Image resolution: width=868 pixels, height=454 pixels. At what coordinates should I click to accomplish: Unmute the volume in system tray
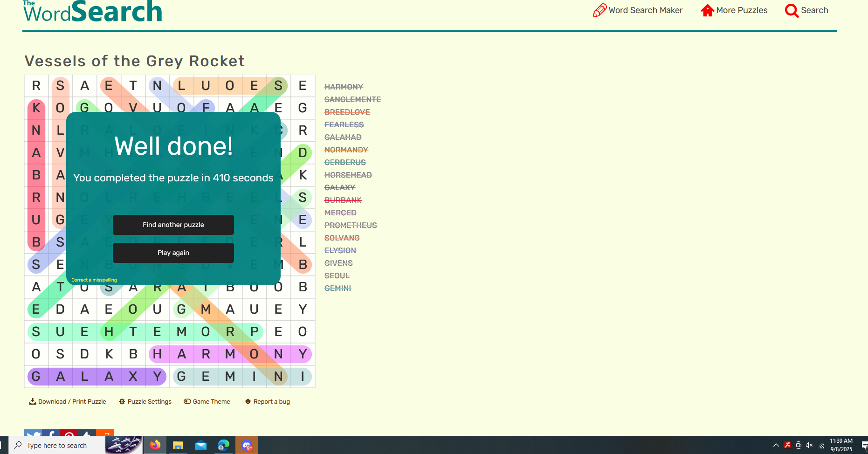point(809,445)
